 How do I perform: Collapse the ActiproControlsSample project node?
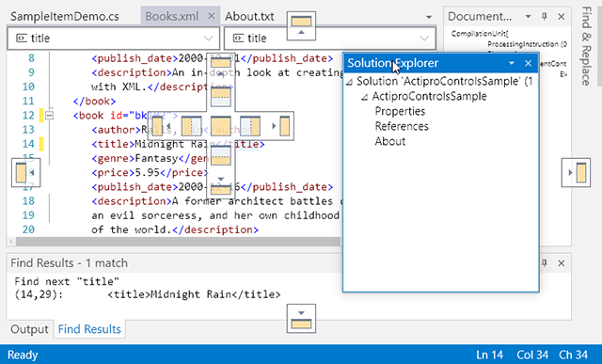[365, 97]
